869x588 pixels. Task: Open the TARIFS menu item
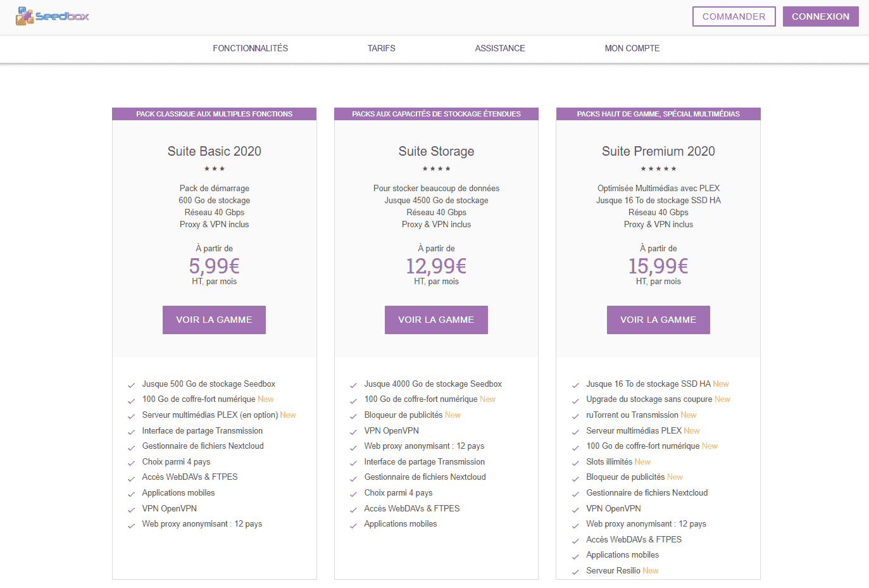point(382,48)
